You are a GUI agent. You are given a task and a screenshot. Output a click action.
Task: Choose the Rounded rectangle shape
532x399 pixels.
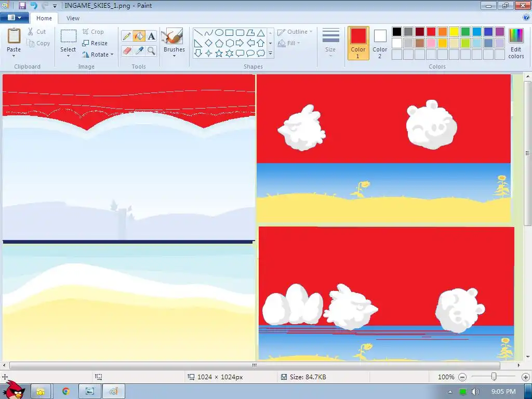(240, 33)
